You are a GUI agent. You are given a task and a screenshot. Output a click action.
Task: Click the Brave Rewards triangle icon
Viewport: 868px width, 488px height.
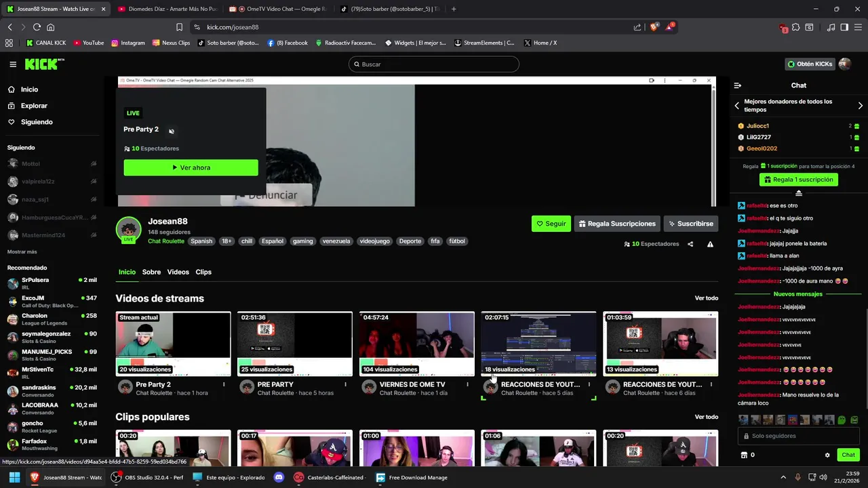click(x=670, y=27)
